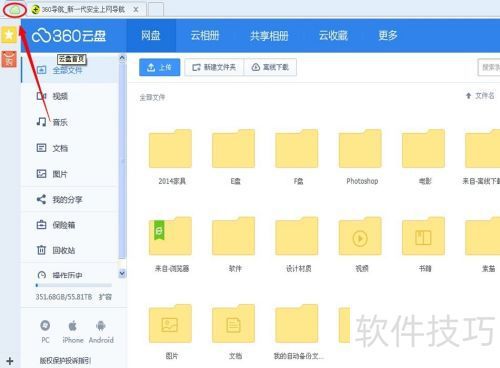The image size is (500, 368).
Task: Focus the search input field
Action: [x=489, y=67]
